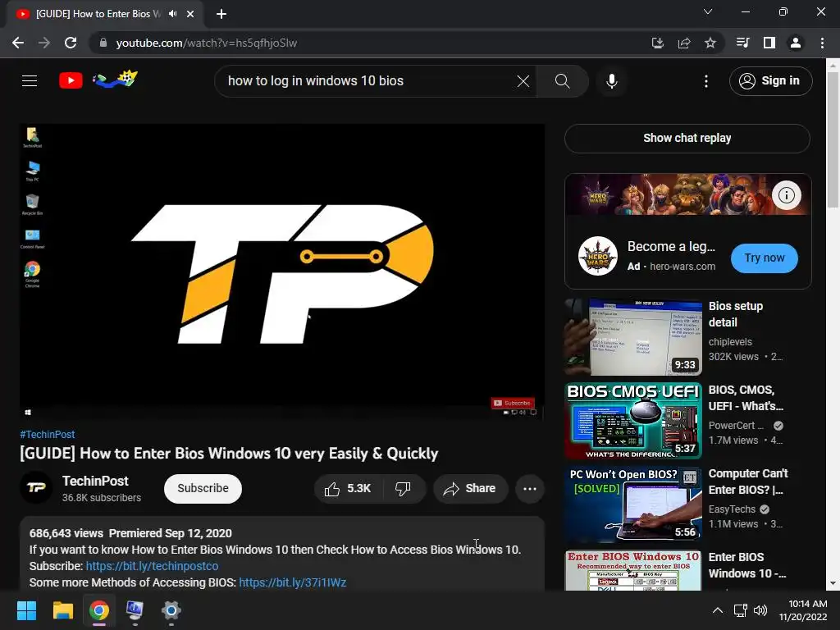The width and height of the screenshot is (840, 630).
Task: Open the hero-wars.com ad link
Action: [x=682, y=267]
